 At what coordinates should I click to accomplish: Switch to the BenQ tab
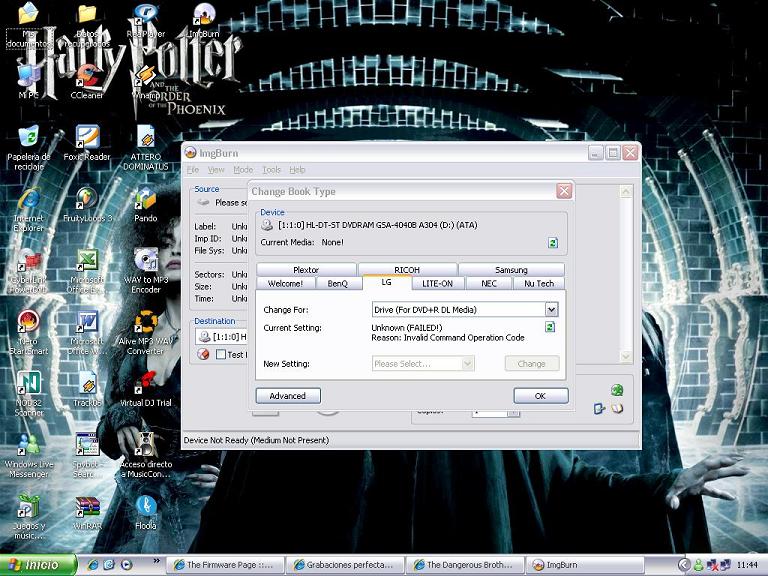[337, 284]
